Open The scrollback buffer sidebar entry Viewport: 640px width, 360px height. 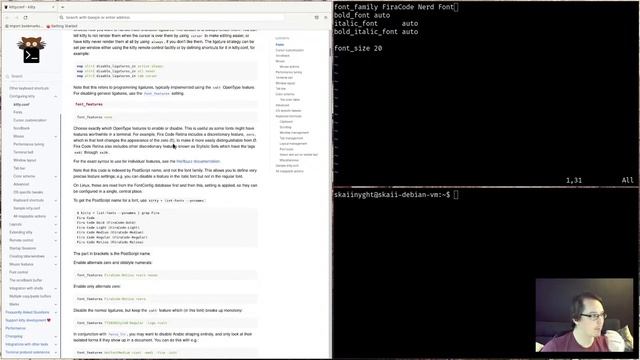tap(26, 280)
